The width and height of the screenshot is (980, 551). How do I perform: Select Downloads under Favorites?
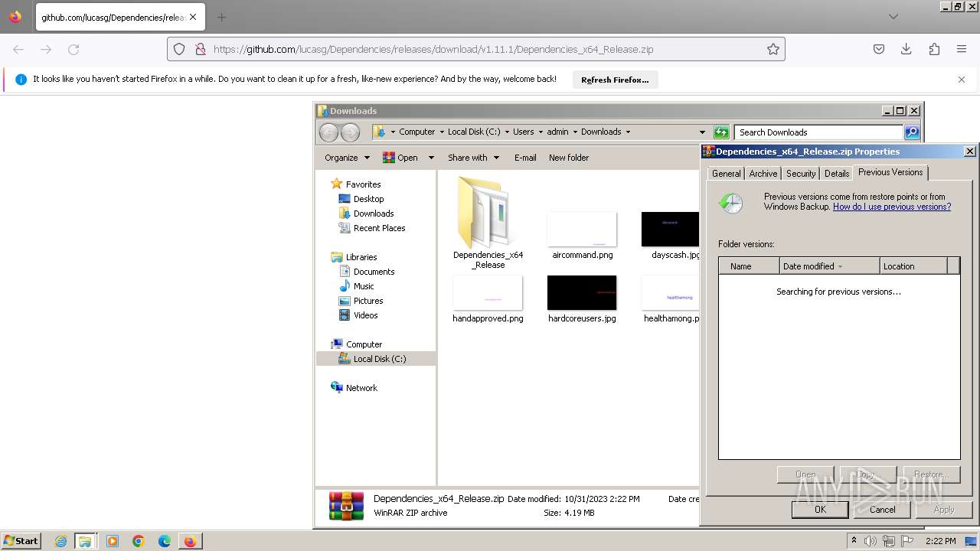[373, 214]
